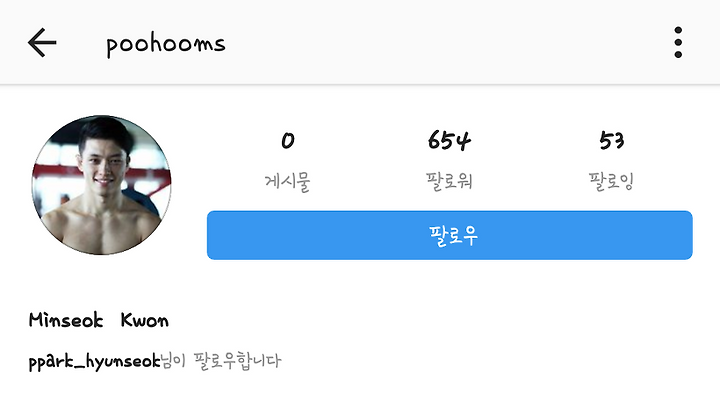The height and width of the screenshot is (401, 720).
Task: Tap the 팔로워 followers label
Action: click(x=449, y=181)
